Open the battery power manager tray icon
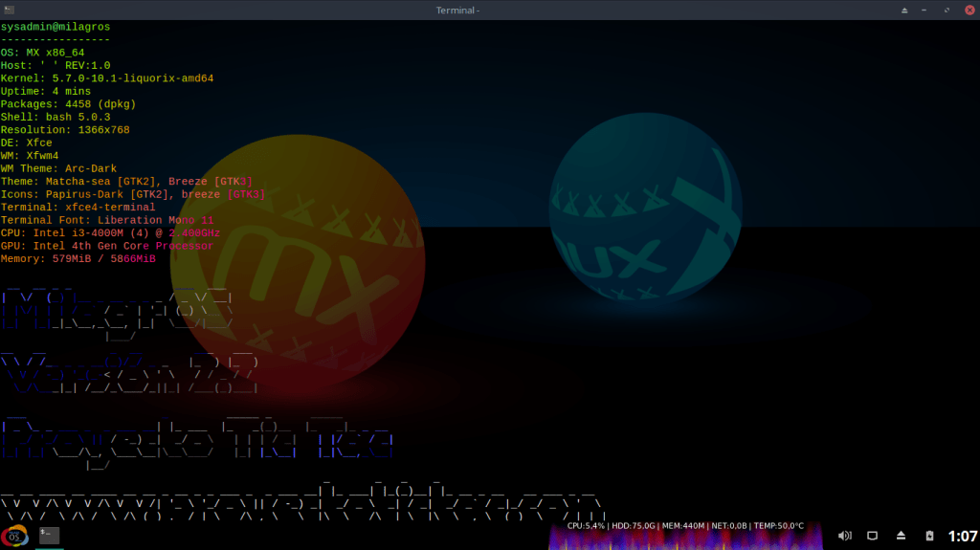 [x=929, y=536]
